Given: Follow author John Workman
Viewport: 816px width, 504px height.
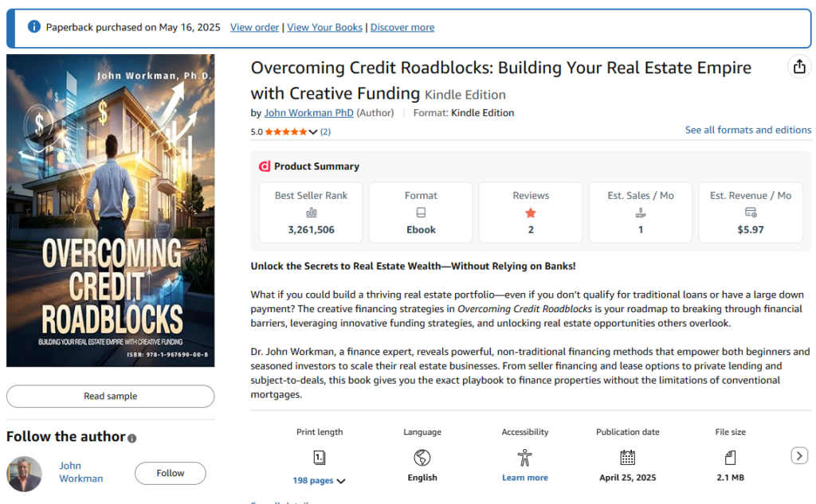Looking at the screenshot, I should (170, 473).
